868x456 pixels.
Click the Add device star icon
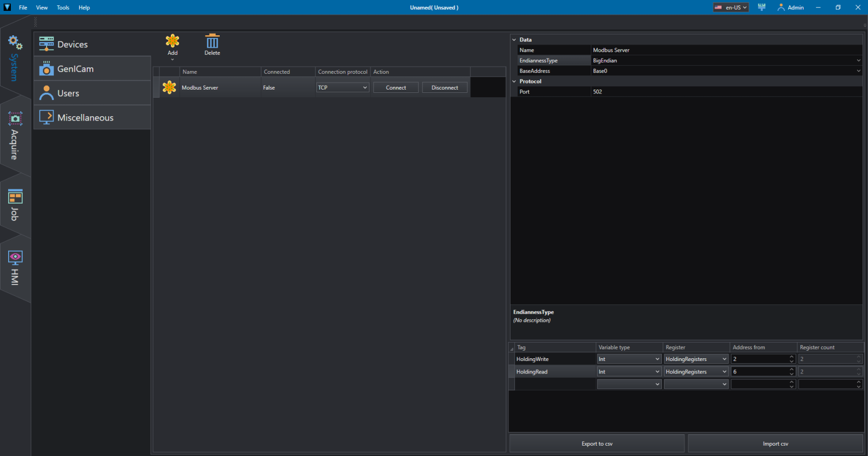click(x=173, y=41)
